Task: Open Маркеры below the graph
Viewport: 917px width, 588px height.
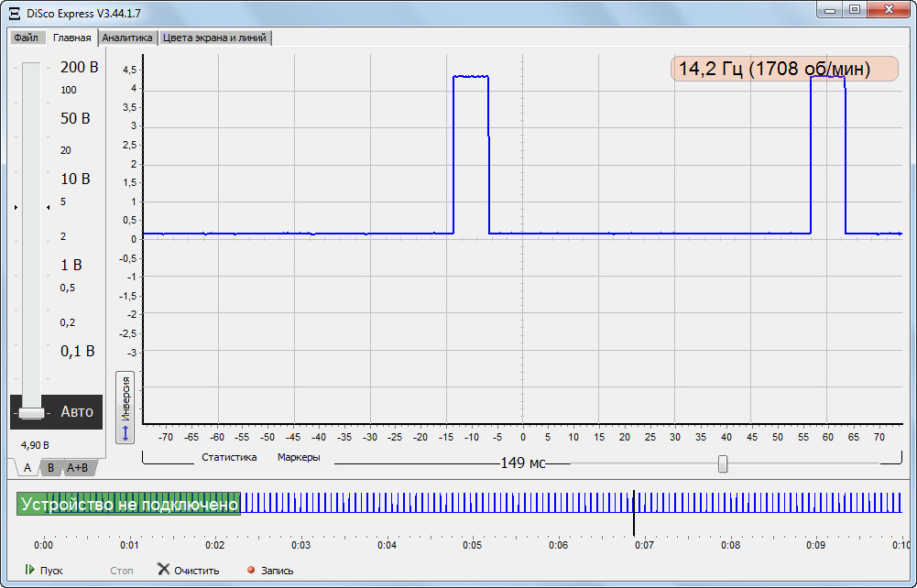Action: point(299,457)
